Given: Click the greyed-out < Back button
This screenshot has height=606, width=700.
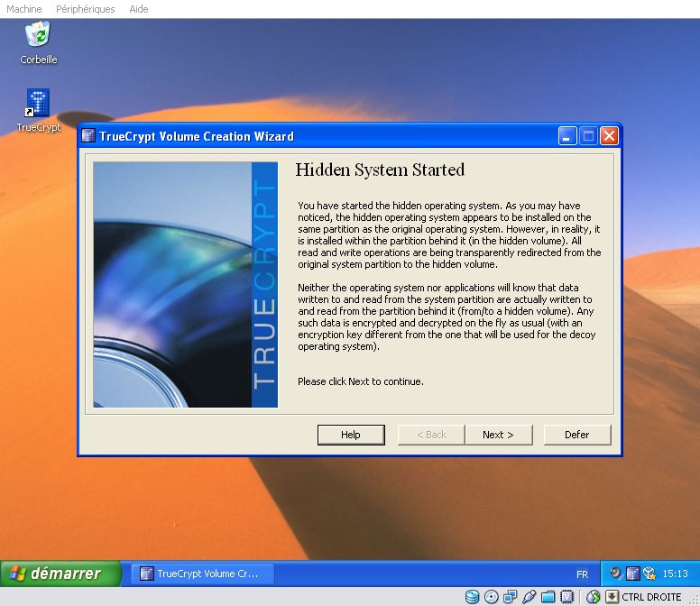Looking at the screenshot, I should click(431, 435).
